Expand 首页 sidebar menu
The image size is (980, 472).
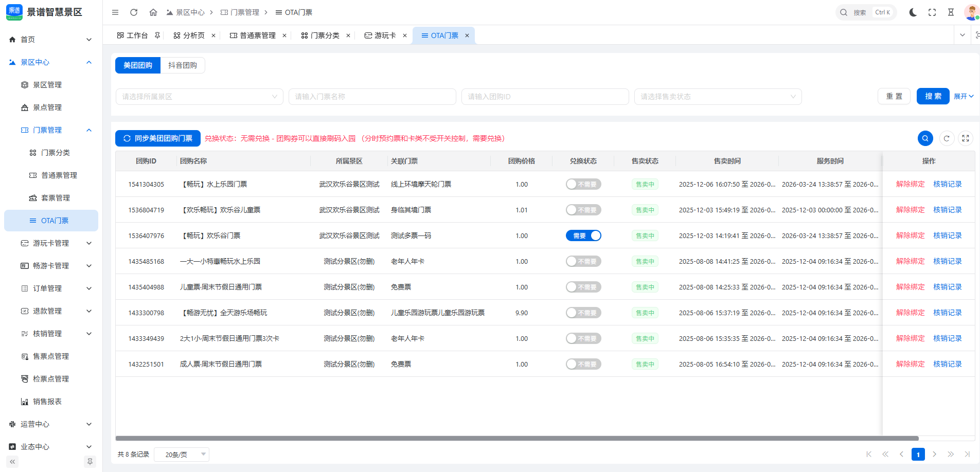(x=51, y=40)
